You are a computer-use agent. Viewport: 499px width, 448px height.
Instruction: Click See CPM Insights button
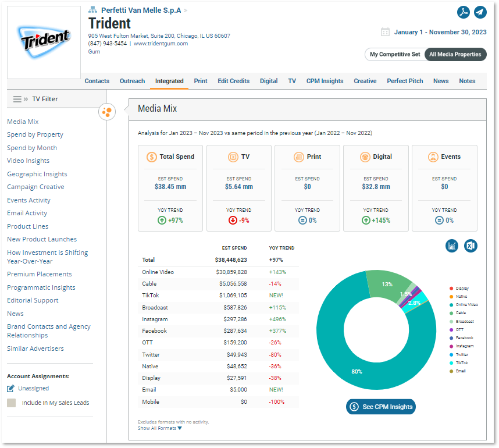coord(381,407)
